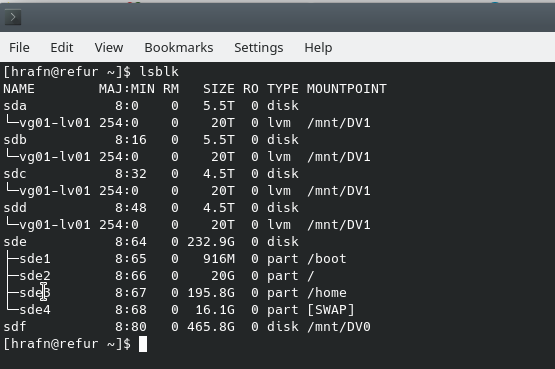Screen dimensions: 555x369
Task: Click the sdc disk name
Action: [x=15, y=174]
